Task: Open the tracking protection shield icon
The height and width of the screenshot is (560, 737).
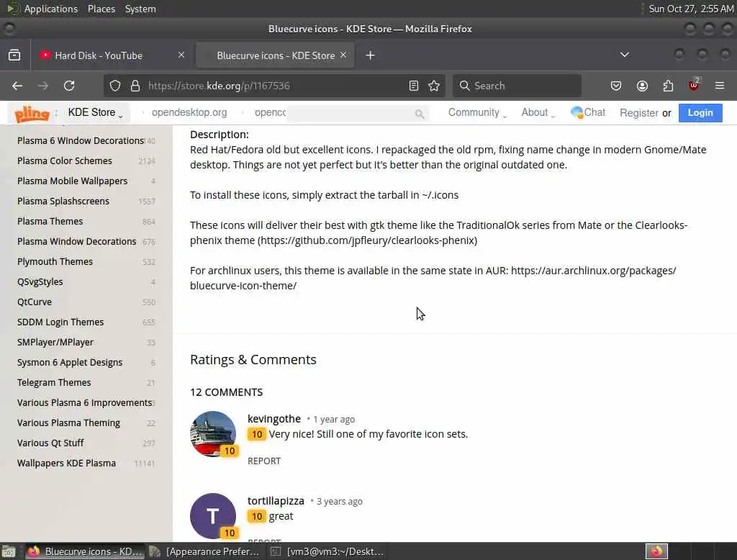Action: [115, 86]
